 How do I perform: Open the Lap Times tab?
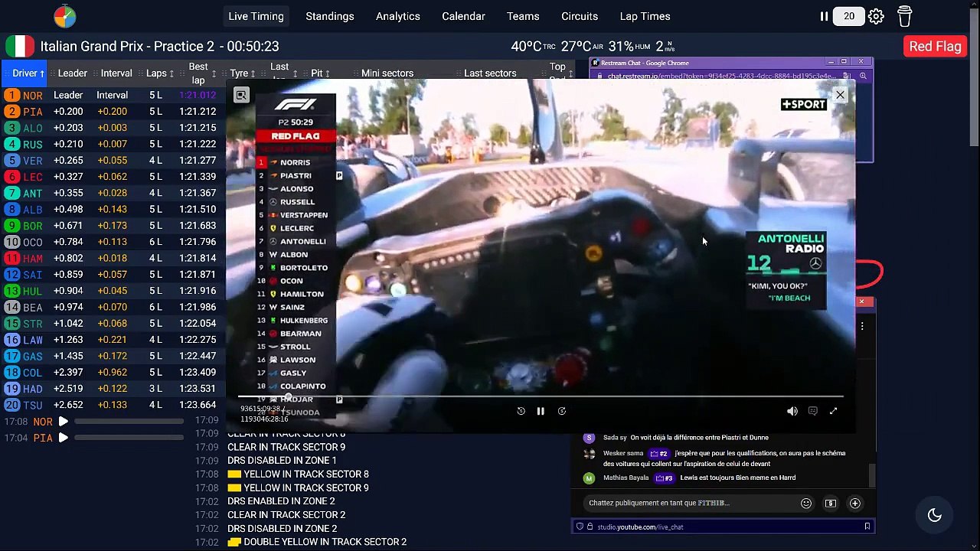tap(645, 16)
